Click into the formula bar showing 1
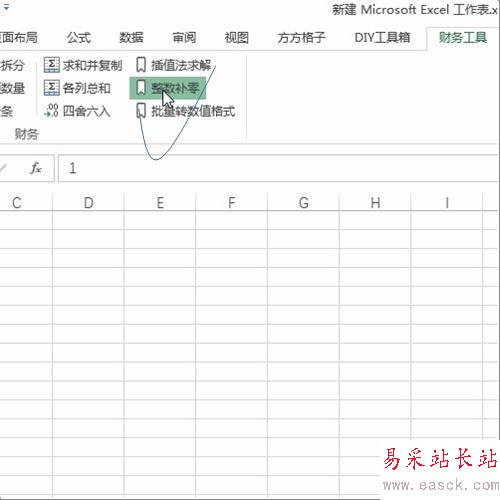The height and width of the screenshot is (500, 500). 278,168
